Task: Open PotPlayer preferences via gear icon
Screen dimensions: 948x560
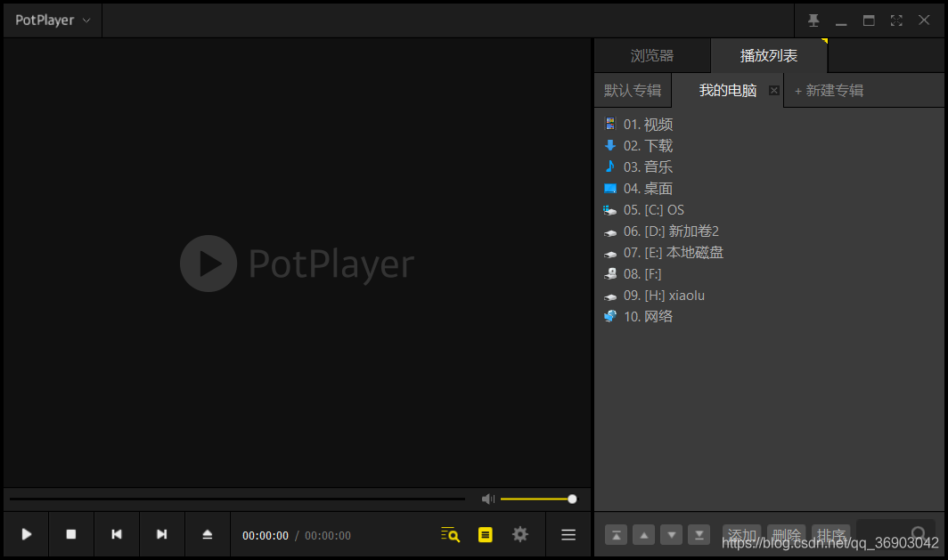Action: [x=519, y=534]
